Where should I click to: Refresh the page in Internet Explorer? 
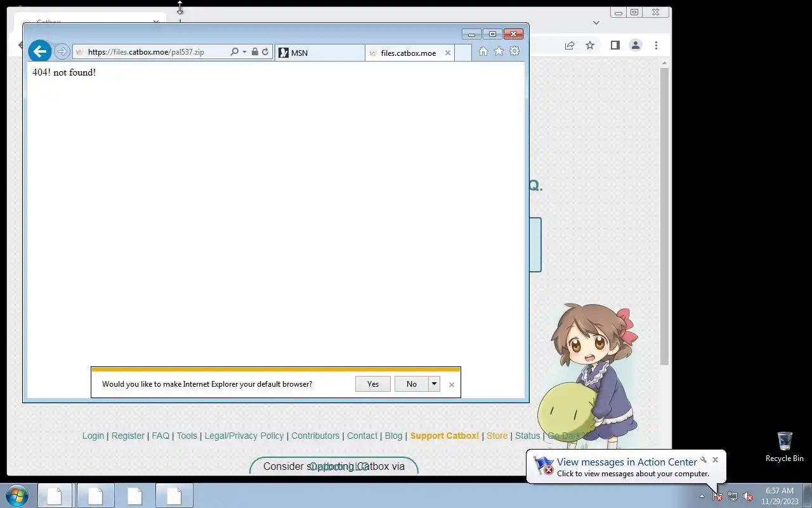click(x=265, y=52)
